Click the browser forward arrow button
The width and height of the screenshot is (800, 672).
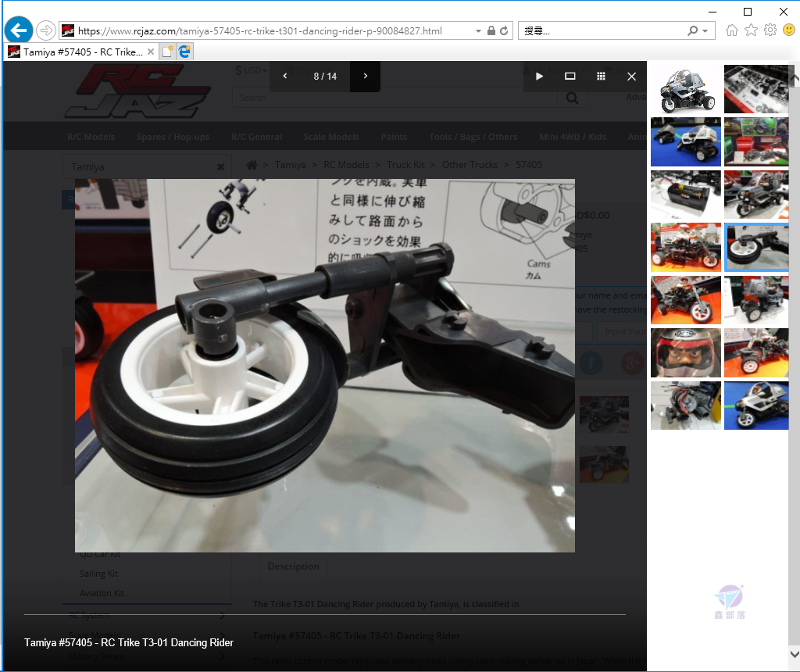tap(46, 30)
